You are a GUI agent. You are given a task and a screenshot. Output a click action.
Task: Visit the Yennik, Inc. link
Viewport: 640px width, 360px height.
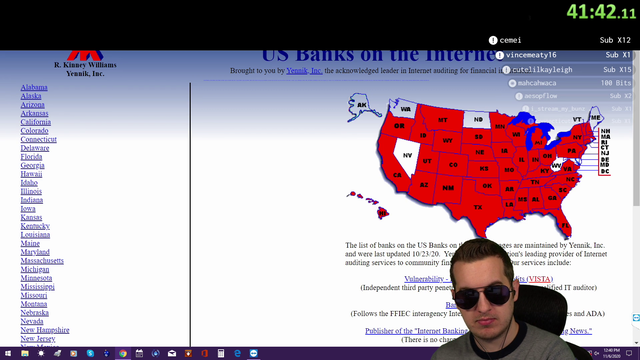tap(304, 71)
